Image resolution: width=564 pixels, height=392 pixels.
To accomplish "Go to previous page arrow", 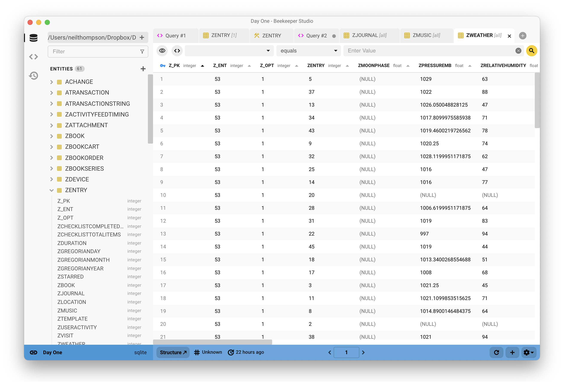I will click(x=330, y=352).
